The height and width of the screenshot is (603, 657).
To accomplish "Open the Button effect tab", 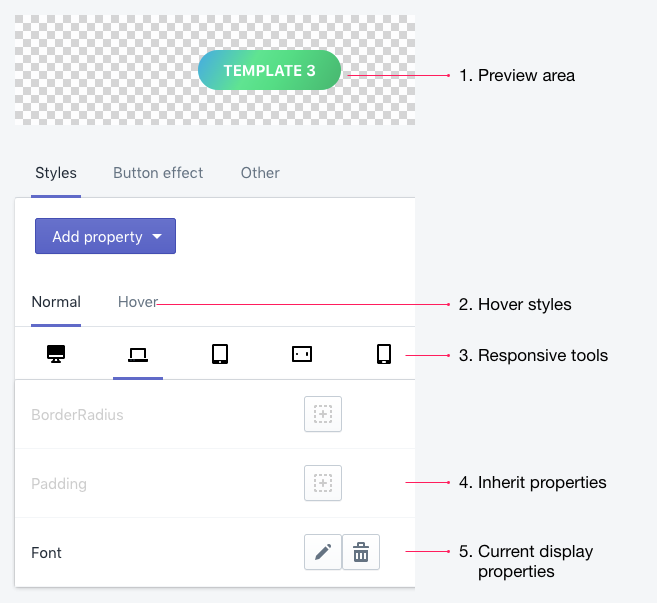I will (x=158, y=173).
